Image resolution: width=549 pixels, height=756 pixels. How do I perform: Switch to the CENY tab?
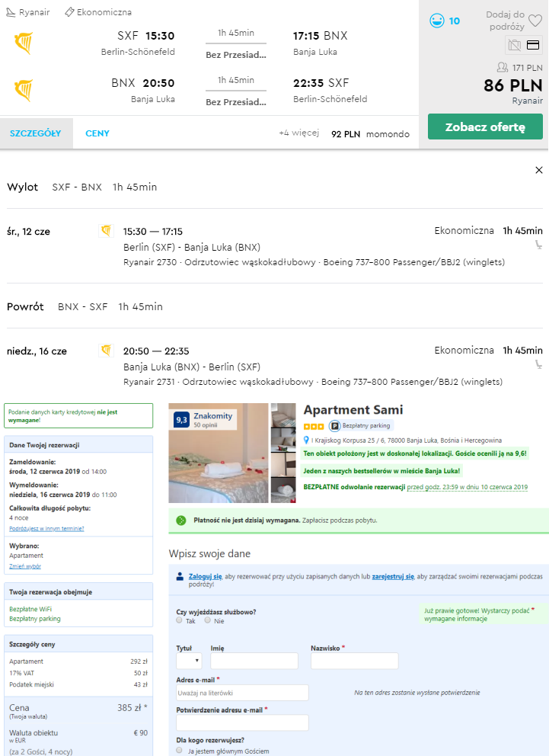click(97, 133)
